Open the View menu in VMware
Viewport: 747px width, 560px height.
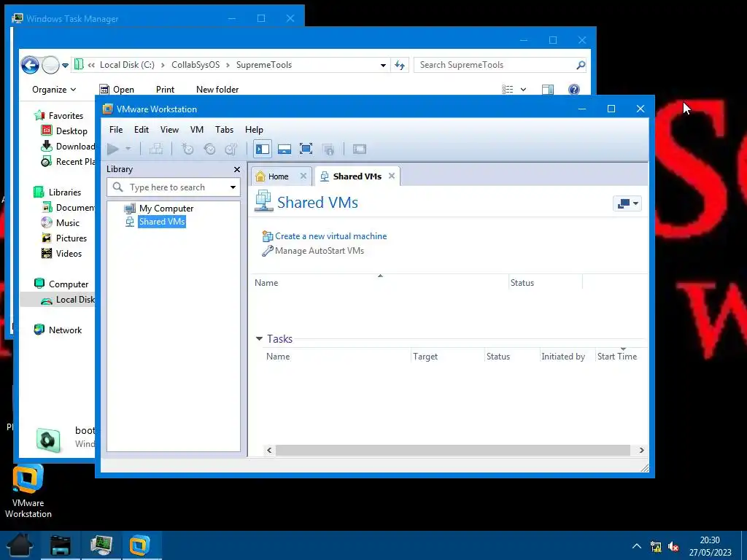pyautogui.click(x=169, y=130)
